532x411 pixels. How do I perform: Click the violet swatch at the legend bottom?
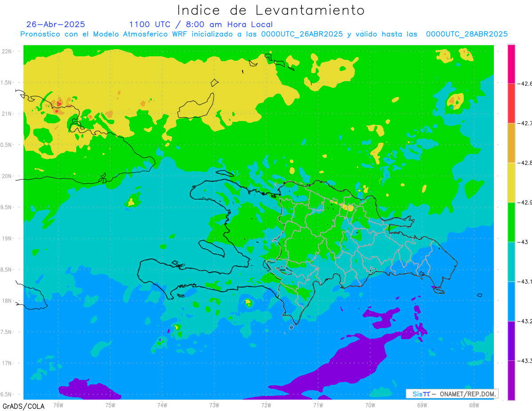(511, 380)
